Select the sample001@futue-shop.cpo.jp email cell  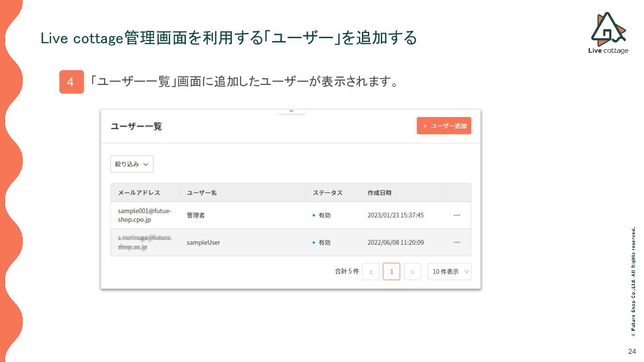point(144,215)
